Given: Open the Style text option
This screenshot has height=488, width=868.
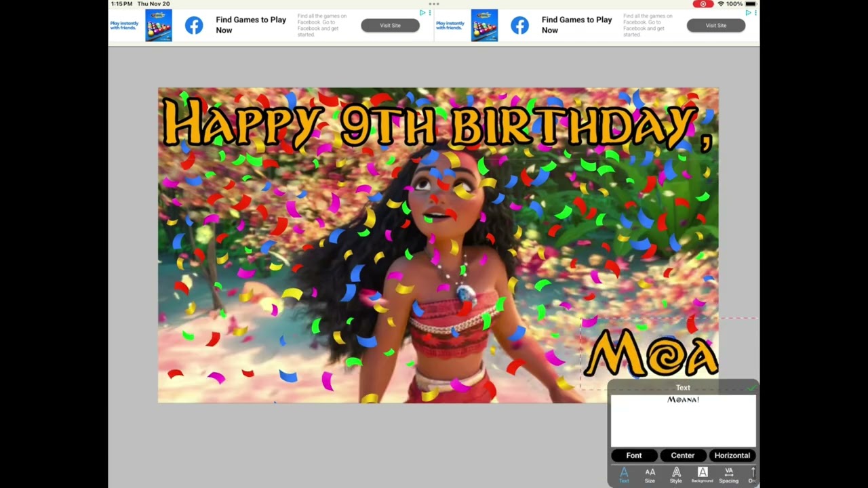Looking at the screenshot, I should tap(676, 475).
